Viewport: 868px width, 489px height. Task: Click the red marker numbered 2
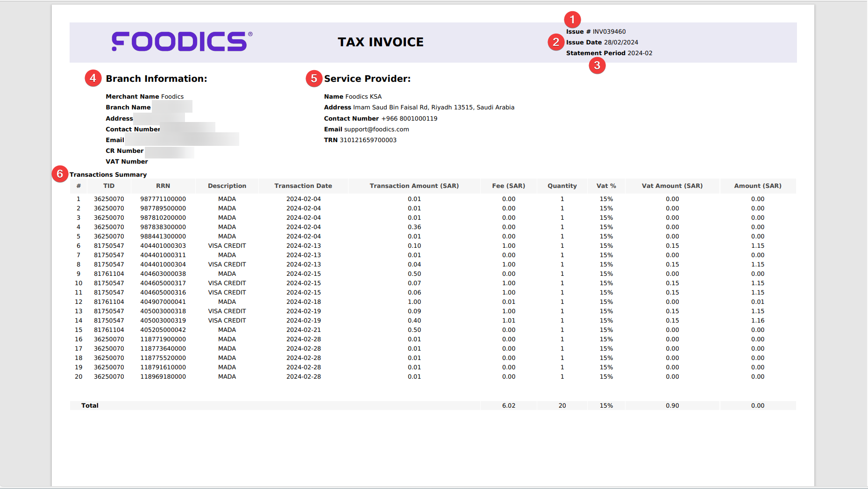coord(556,42)
